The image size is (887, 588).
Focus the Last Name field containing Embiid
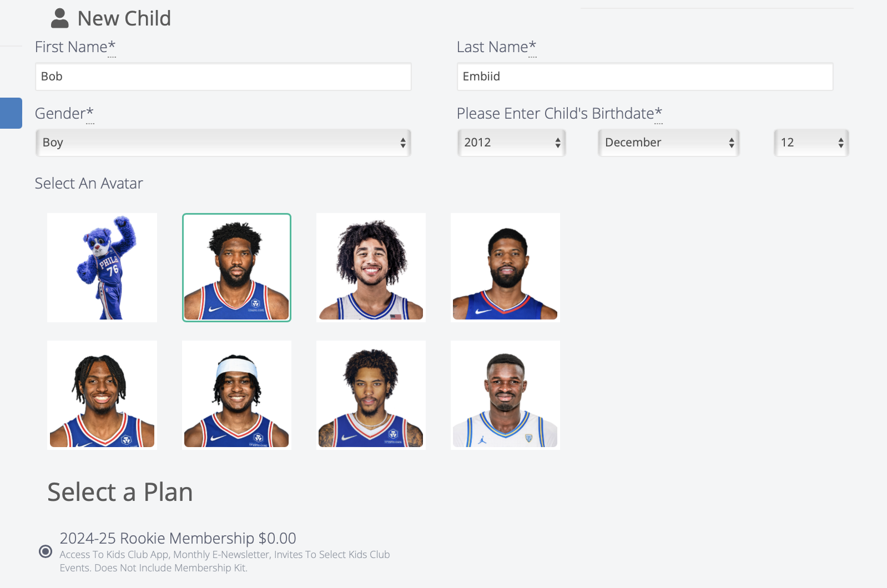point(644,77)
